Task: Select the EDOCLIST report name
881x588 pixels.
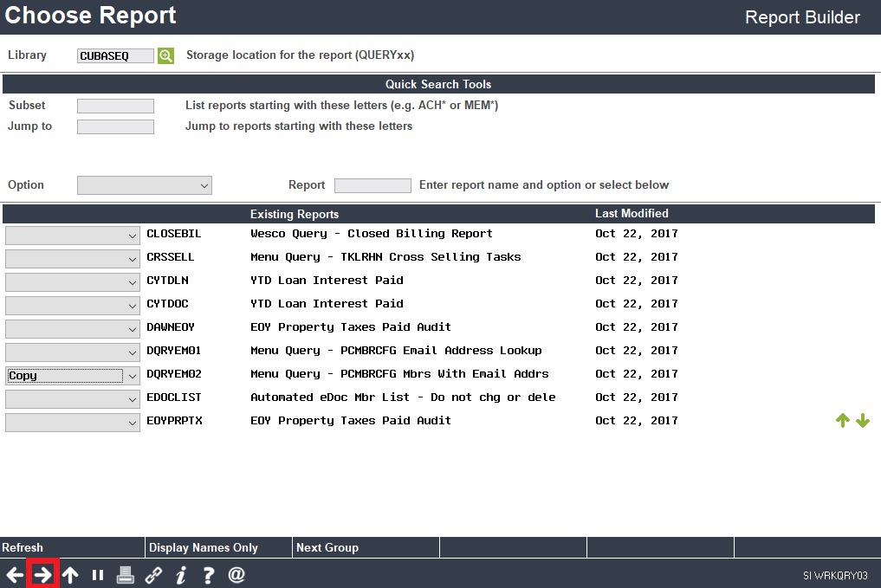Action: [173, 397]
